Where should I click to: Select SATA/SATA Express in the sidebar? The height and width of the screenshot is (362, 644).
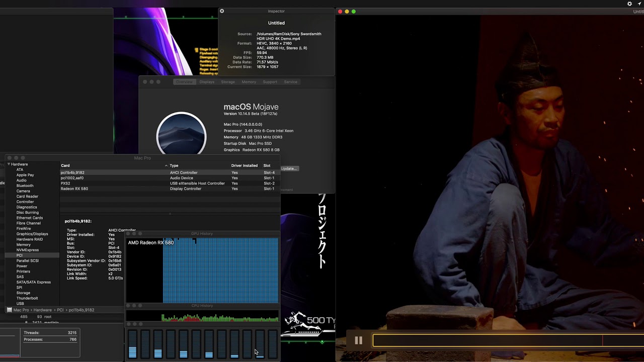click(x=34, y=283)
